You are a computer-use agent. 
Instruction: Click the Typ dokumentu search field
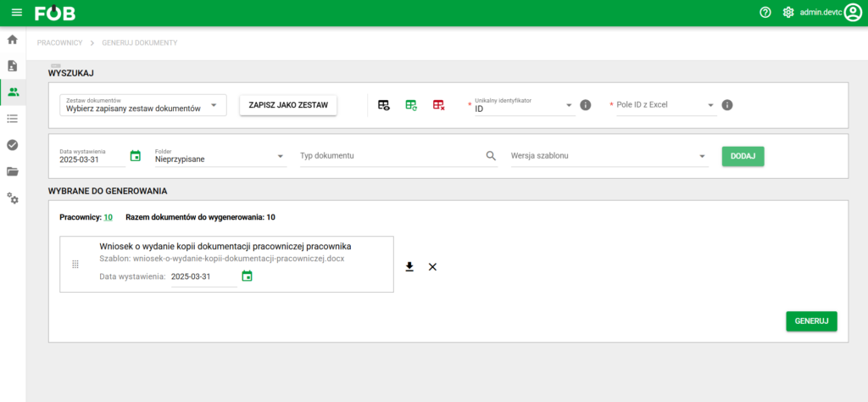390,156
